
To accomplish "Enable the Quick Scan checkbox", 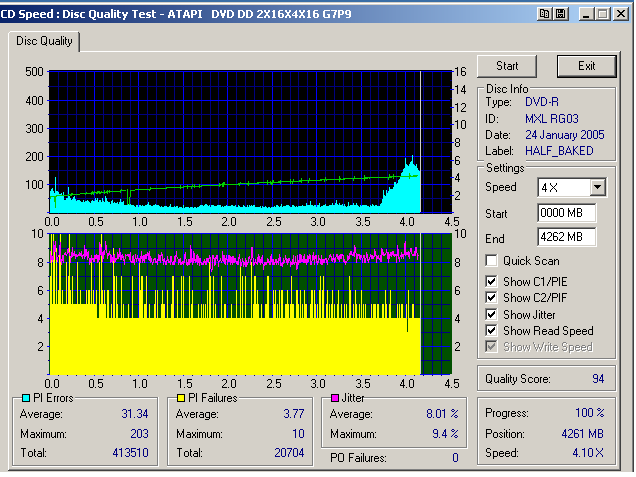I will (492, 260).
